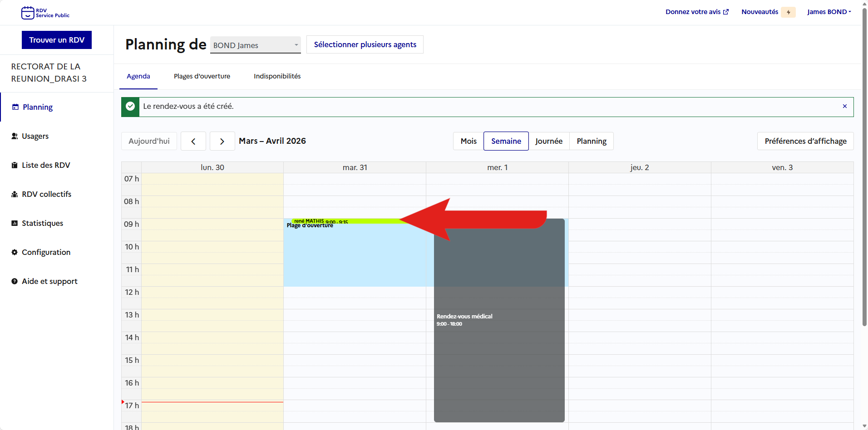Open Préférences d'affichage
The width and height of the screenshot is (868, 430).
click(805, 141)
